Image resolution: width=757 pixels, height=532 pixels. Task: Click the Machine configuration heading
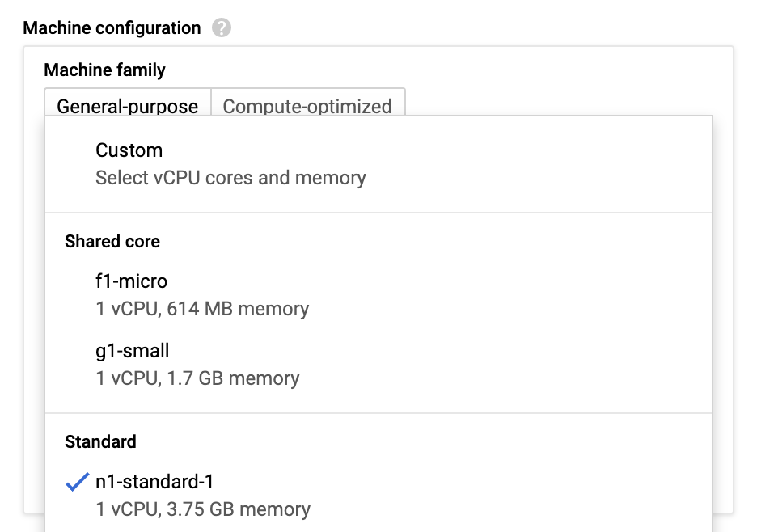[112, 28]
